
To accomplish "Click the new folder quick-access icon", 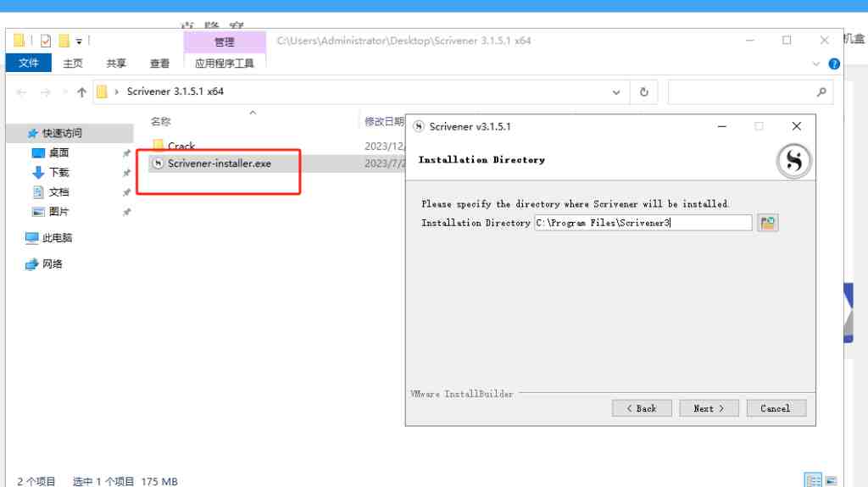I will [x=64, y=41].
